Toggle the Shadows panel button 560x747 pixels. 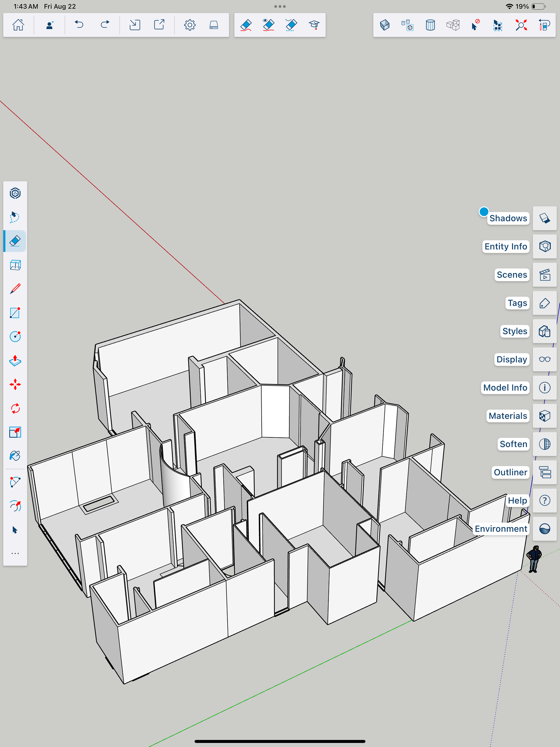click(x=545, y=218)
